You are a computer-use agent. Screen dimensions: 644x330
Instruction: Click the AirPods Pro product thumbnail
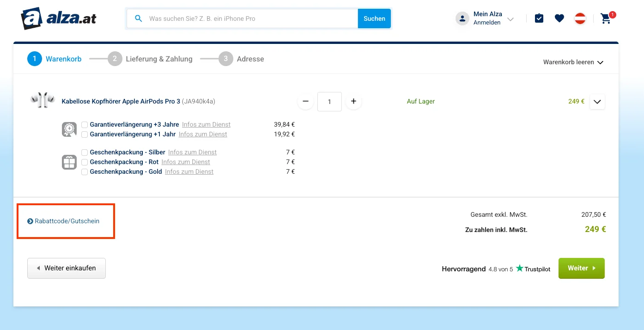click(x=43, y=100)
